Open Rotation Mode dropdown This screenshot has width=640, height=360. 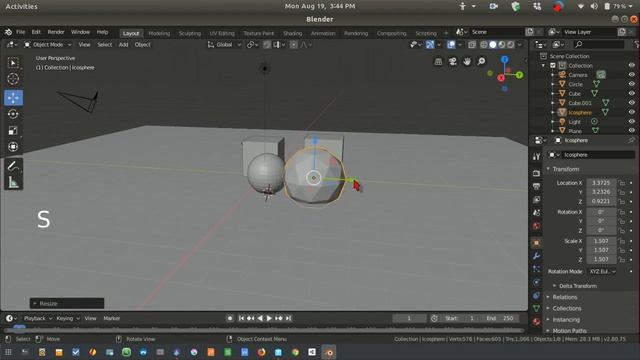point(602,271)
